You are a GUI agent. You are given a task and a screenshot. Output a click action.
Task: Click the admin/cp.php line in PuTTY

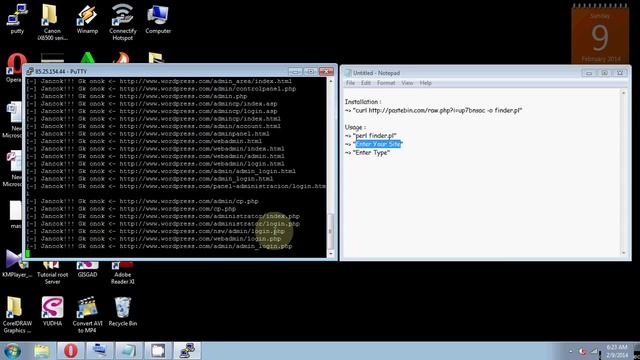142,201
